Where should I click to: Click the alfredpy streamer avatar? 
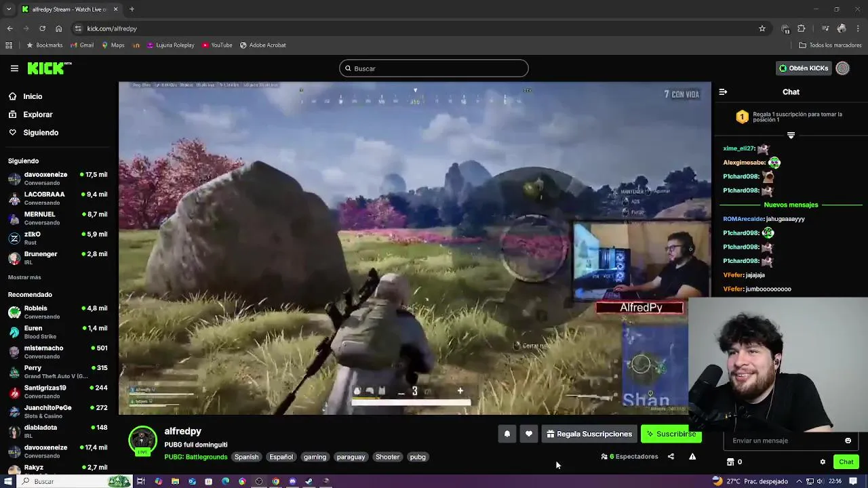coord(142,441)
